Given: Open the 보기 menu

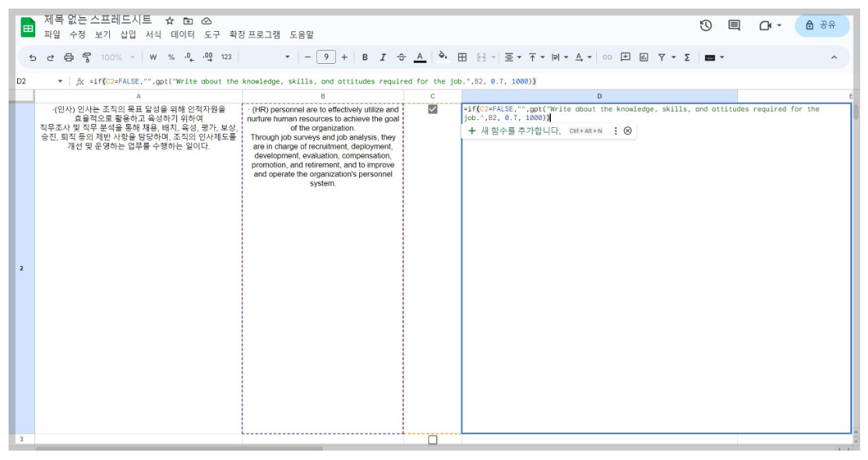Looking at the screenshot, I should click(102, 35).
